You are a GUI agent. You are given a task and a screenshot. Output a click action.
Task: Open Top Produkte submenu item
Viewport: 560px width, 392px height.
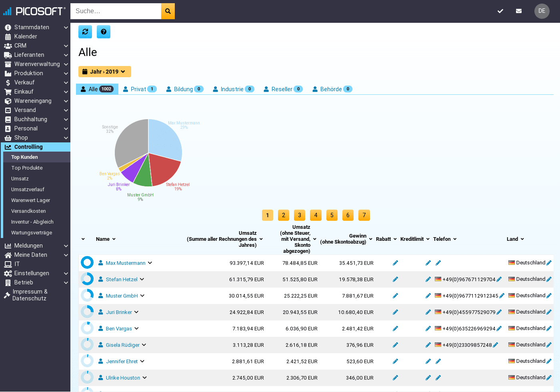tap(27, 168)
